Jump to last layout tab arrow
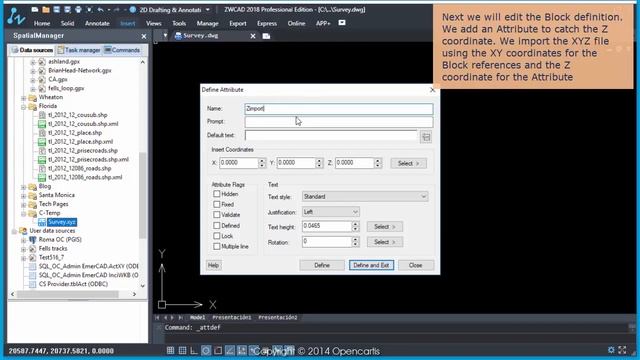This screenshot has width=640, height=360. [x=180, y=317]
